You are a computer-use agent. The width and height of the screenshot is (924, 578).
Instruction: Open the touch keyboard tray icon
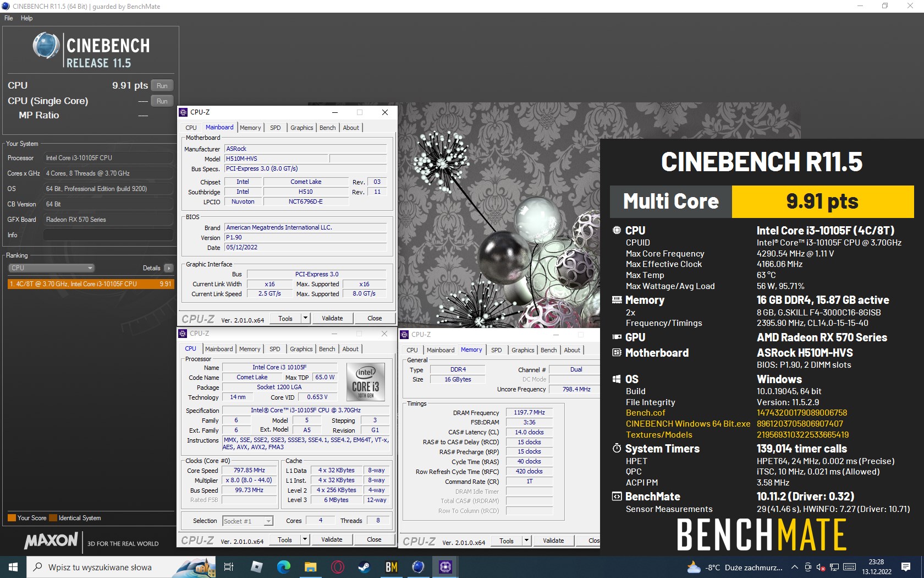[x=850, y=567]
